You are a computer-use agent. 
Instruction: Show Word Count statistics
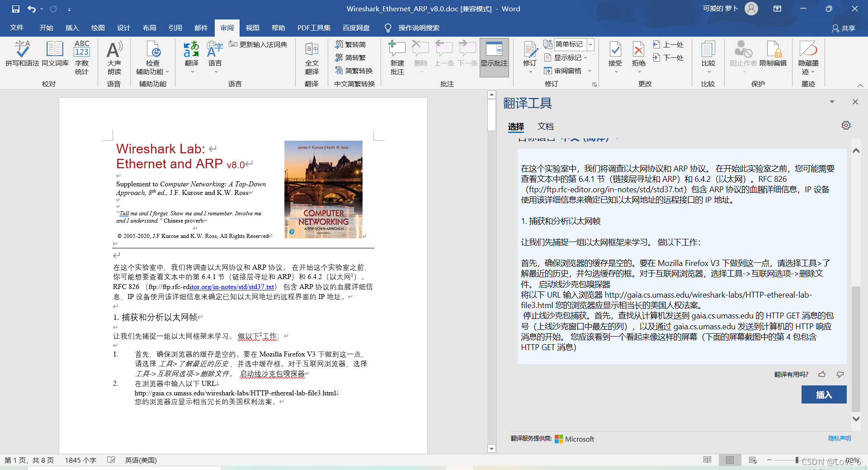point(82,57)
